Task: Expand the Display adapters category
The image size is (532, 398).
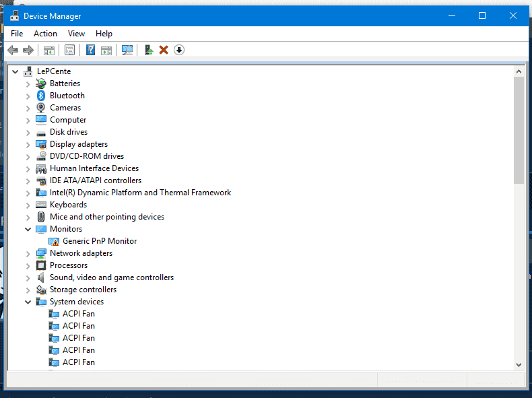Action: click(28, 145)
